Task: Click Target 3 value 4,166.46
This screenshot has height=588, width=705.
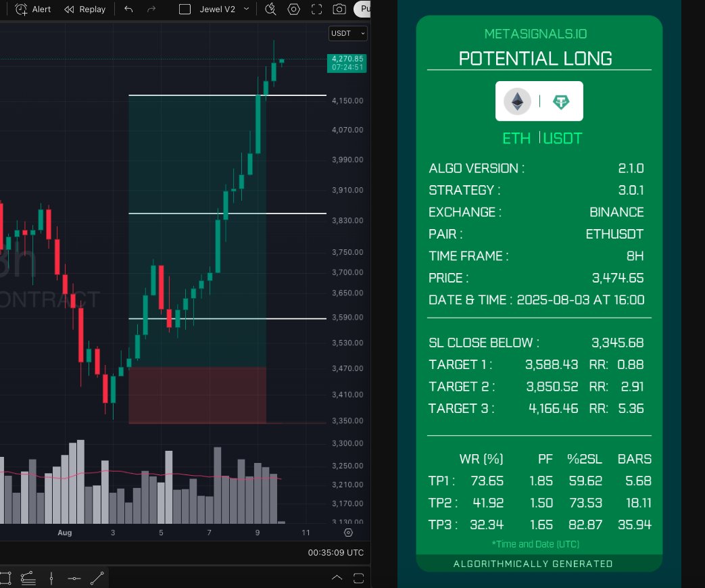Action: (x=554, y=409)
